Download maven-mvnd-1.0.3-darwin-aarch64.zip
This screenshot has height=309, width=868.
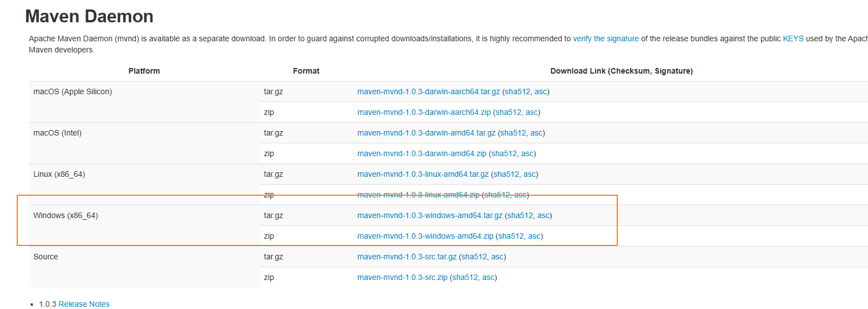[424, 112]
